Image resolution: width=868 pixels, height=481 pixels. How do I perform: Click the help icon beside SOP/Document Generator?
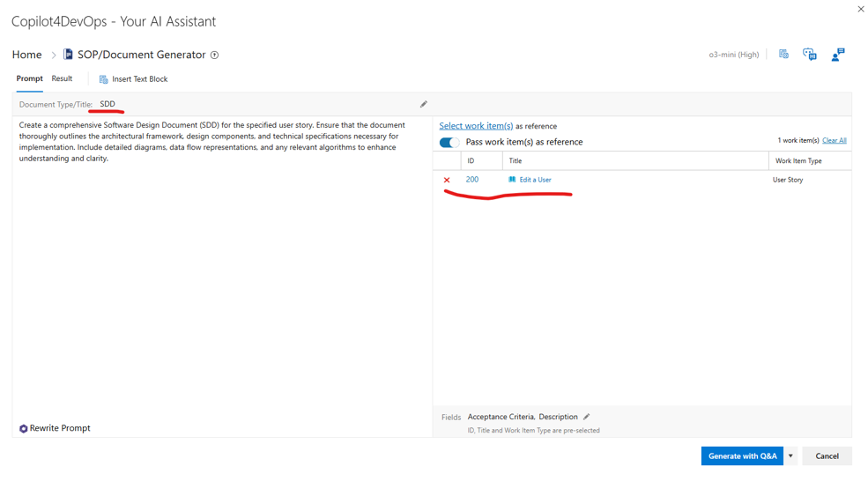pyautogui.click(x=214, y=55)
